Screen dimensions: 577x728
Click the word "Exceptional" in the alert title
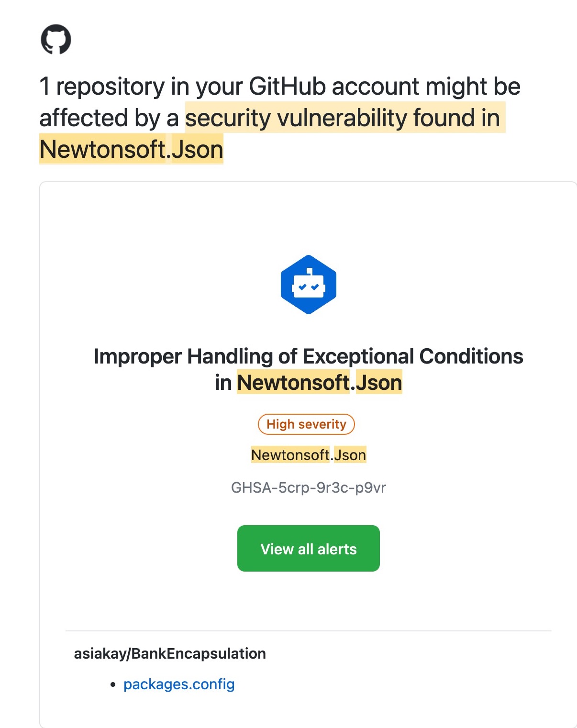coord(358,356)
